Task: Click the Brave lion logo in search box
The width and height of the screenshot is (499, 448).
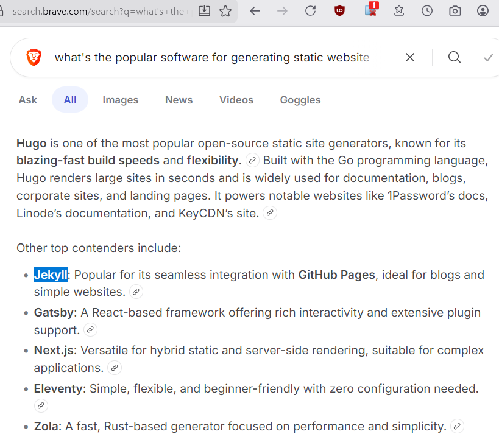Action: pyautogui.click(x=34, y=57)
